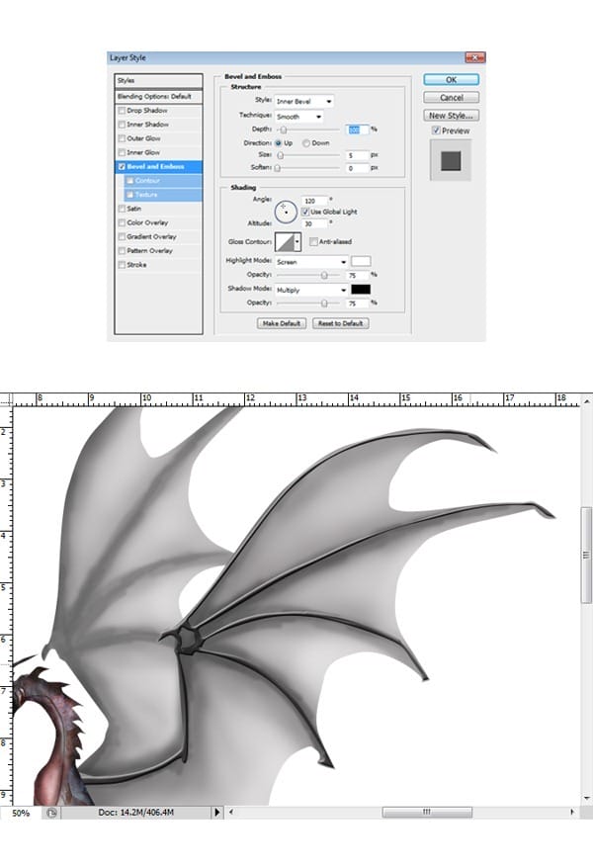This screenshot has width=593, height=868.
Task: Close the Layer Style dialog
Action: 474,57
